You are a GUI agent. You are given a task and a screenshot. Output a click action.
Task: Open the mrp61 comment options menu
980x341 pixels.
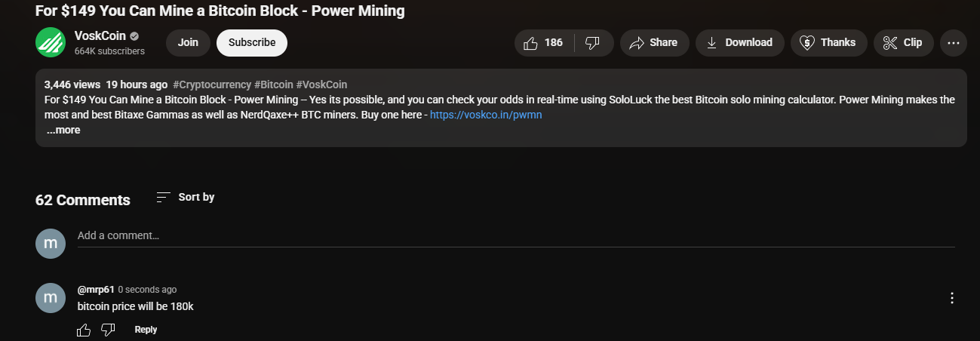tap(952, 298)
